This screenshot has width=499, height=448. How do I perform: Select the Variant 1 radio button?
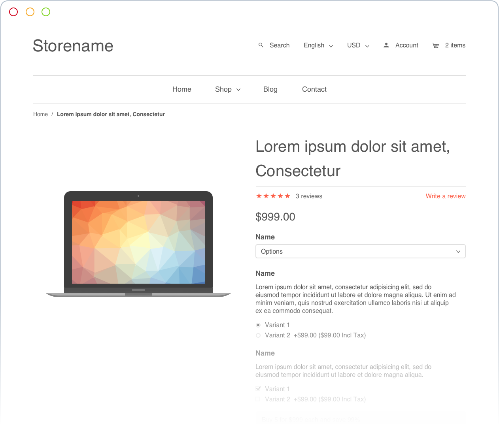[258, 325]
